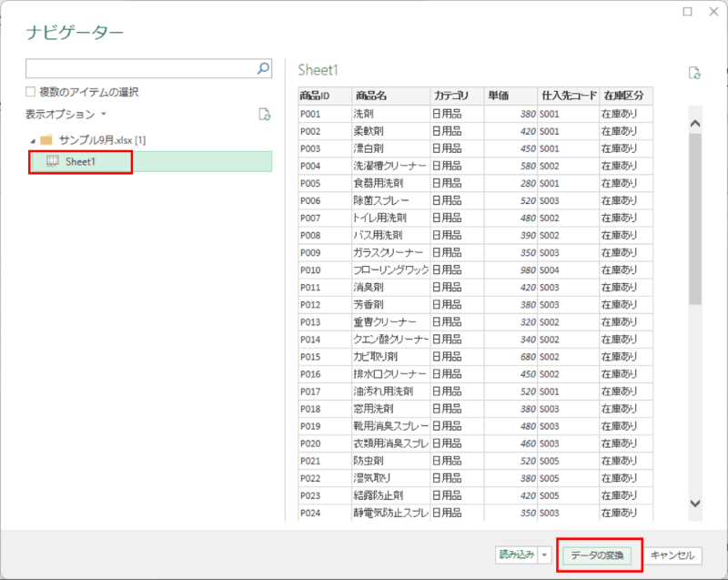Click the search magnifier icon

point(262,68)
